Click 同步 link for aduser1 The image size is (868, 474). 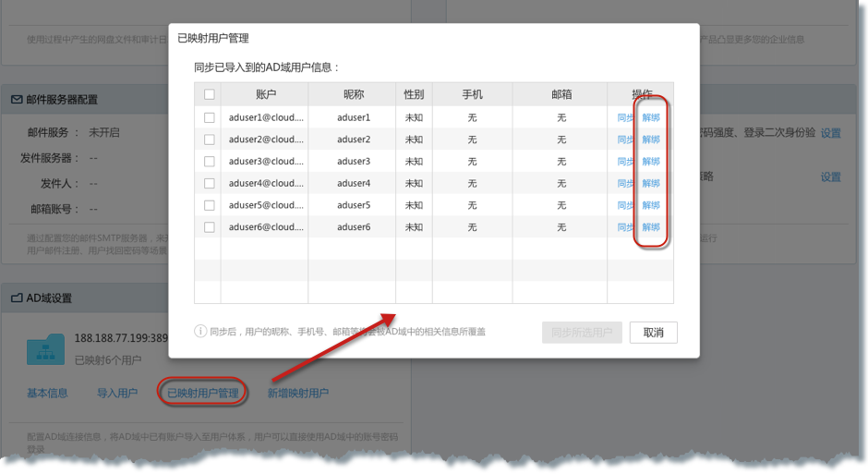pyautogui.click(x=625, y=117)
